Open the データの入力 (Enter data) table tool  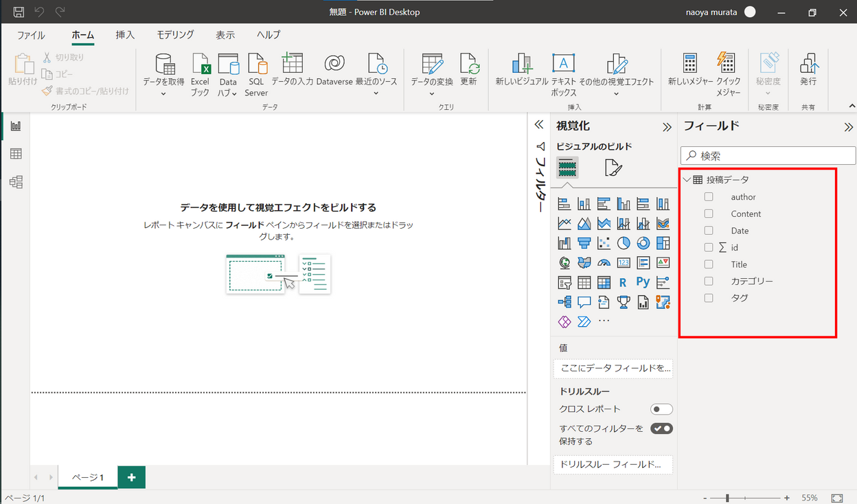click(293, 70)
